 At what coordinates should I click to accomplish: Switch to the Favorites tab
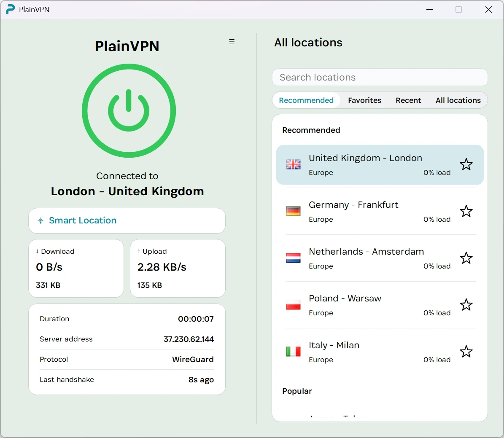pos(364,100)
